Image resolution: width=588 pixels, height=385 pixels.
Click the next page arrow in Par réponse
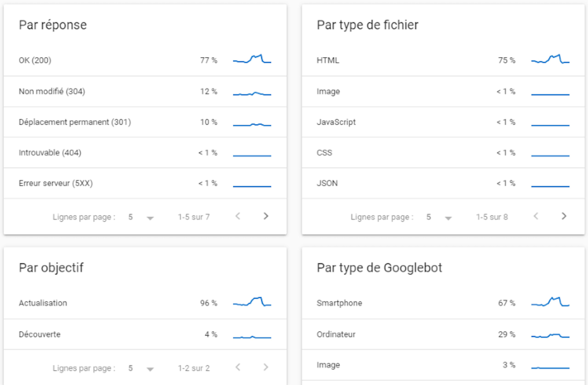266,216
